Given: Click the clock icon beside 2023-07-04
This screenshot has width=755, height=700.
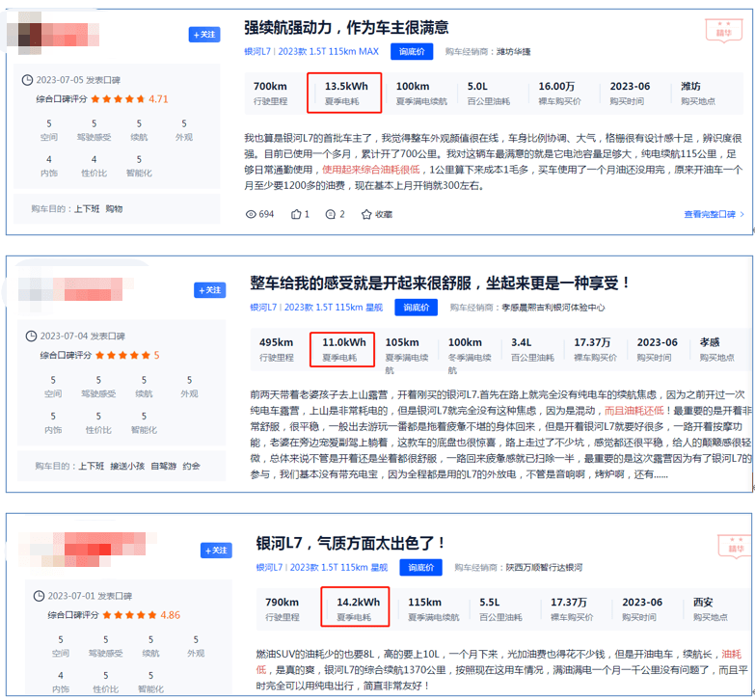Looking at the screenshot, I should pyautogui.click(x=31, y=337).
